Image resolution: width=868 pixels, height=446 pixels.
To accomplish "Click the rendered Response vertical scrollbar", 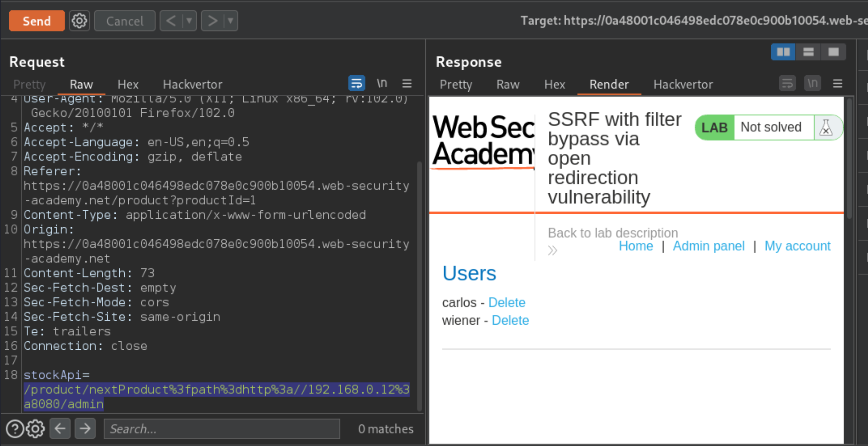I will coord(849,158).
